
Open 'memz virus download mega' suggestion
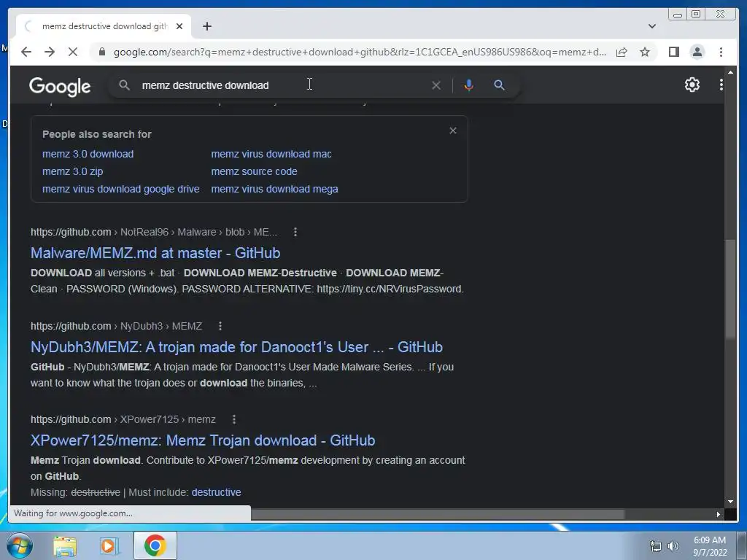point(274,189)
